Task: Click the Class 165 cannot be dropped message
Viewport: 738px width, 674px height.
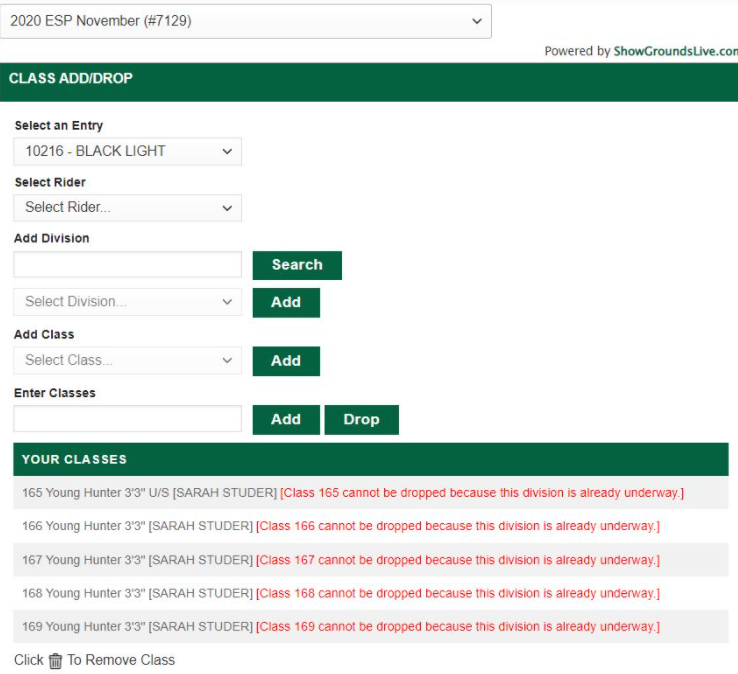Action: click(482, 493)
